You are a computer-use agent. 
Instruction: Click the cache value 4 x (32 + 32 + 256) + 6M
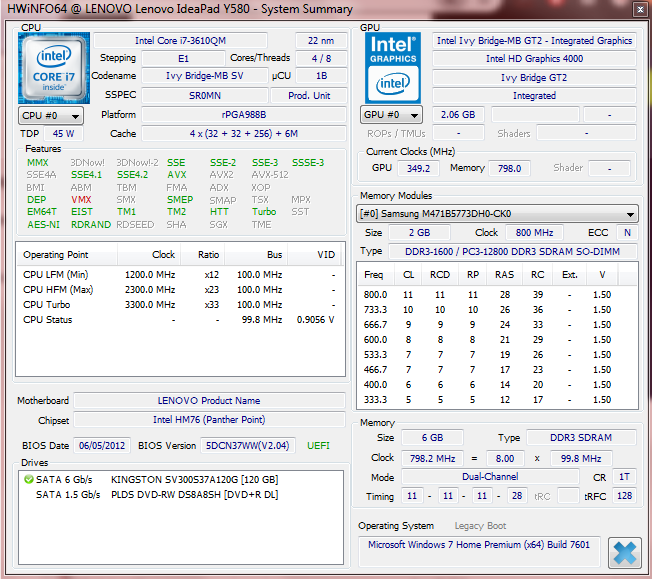coord(244,134)
